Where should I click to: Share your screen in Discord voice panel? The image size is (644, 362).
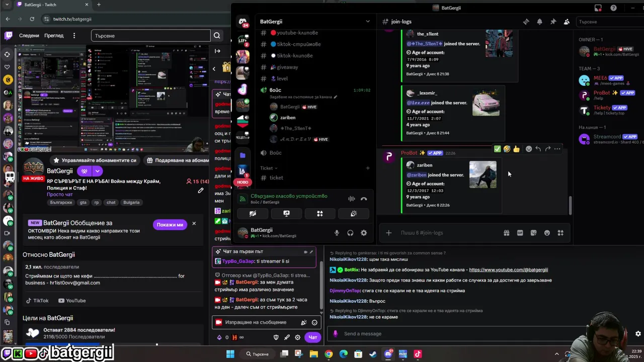pos(286,214)
